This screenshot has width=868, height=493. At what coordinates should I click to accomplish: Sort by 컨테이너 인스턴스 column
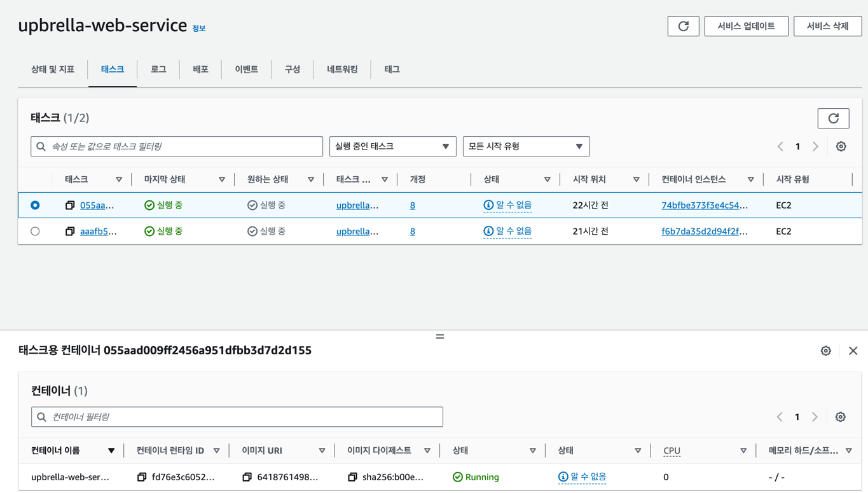point(751,180)
